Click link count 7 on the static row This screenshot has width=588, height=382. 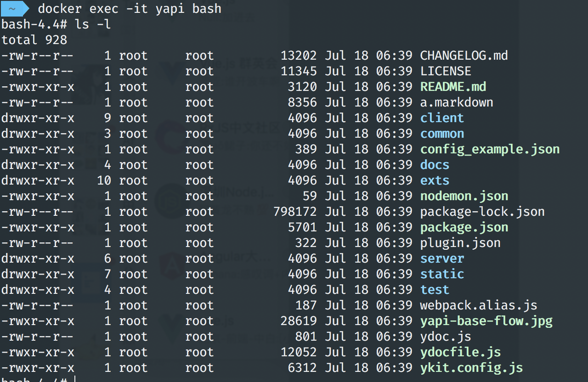coord(107,274)
